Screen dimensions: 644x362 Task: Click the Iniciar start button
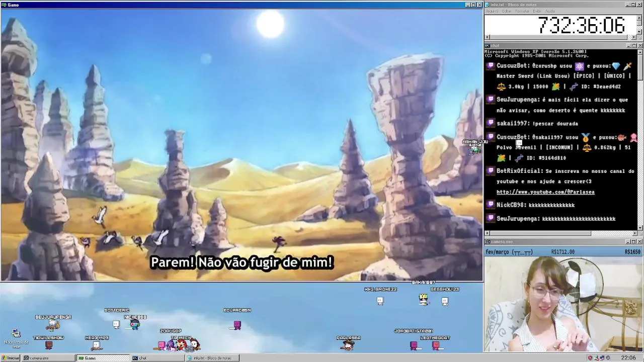coord(11,358)
